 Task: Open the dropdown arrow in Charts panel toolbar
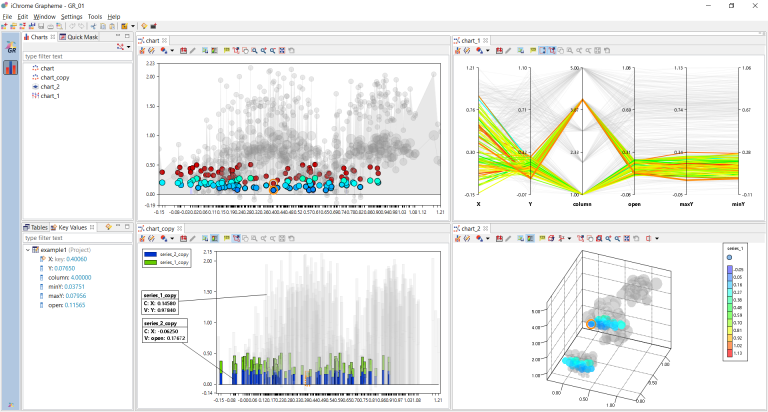click(x=128, y=47)
